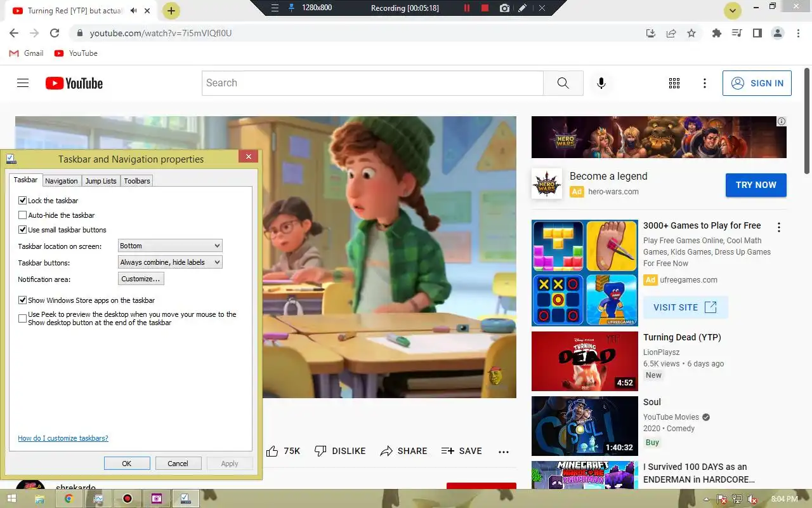Mute the tab's audio via the speaker icon
The width and height of the screenshot is (812, 508).
[134, 11]
